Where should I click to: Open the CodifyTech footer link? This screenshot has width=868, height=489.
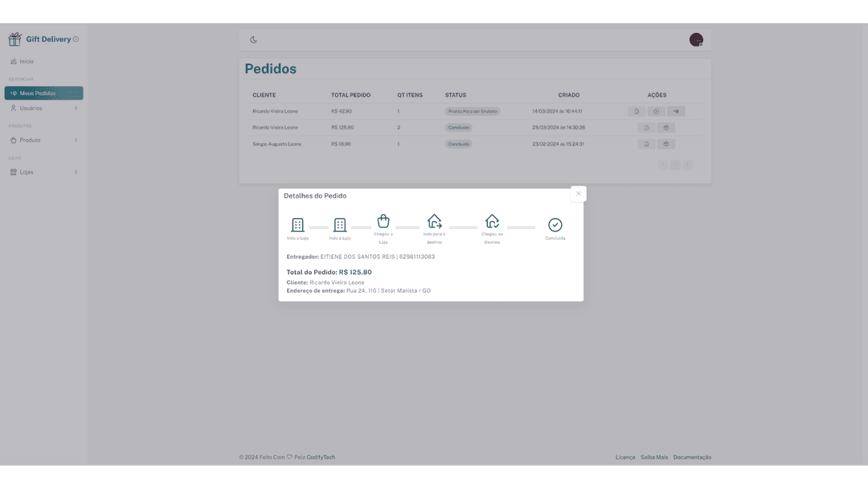point(321,457)
